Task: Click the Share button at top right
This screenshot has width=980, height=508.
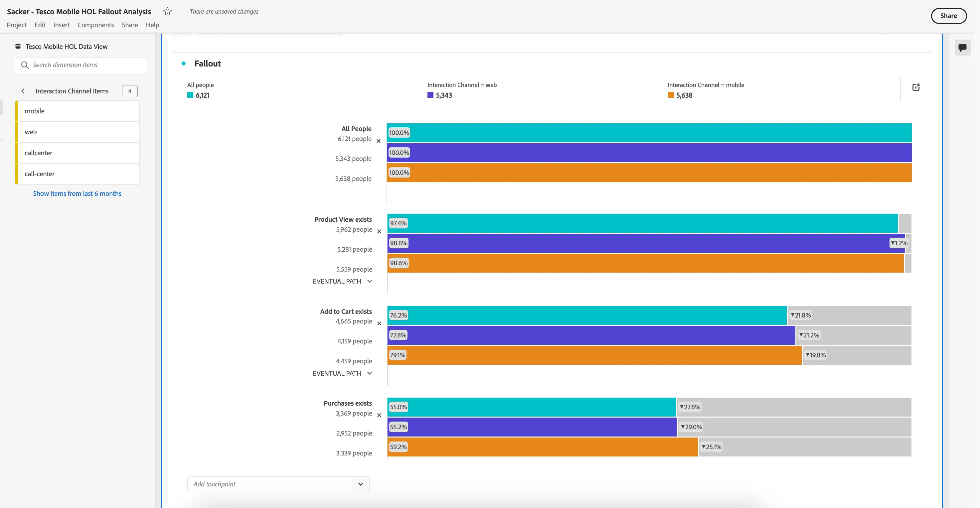Action: tap(948, 16)
